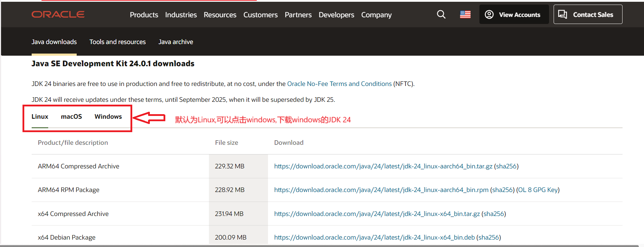The width and height of the screenshot is (644, 247).
Task: Click the Product/file description column header
Action: (x=73, y=143)
